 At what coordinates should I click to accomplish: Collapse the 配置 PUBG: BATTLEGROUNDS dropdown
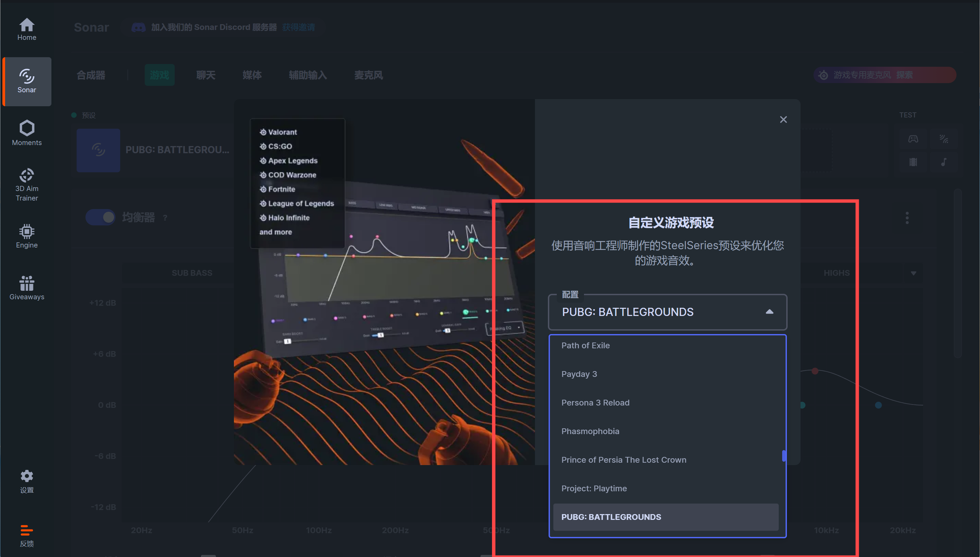tap(667, 312)
